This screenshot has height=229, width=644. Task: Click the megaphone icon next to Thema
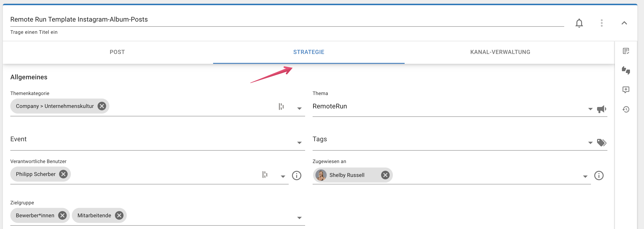coord(602,109)
